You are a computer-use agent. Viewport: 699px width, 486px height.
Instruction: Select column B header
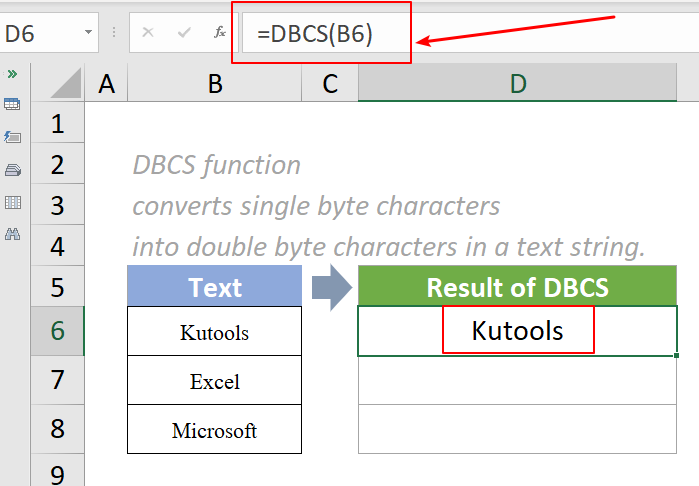click(214, 85)
